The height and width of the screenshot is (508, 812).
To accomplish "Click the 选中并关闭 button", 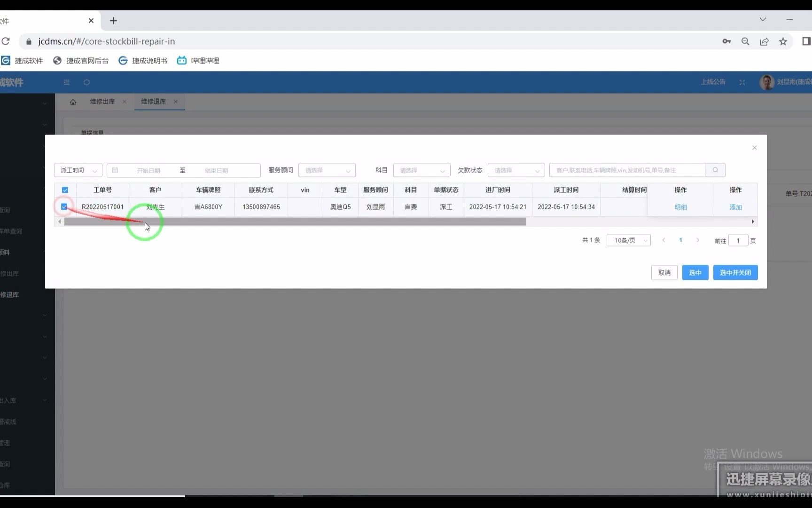I will pos(735,273).
